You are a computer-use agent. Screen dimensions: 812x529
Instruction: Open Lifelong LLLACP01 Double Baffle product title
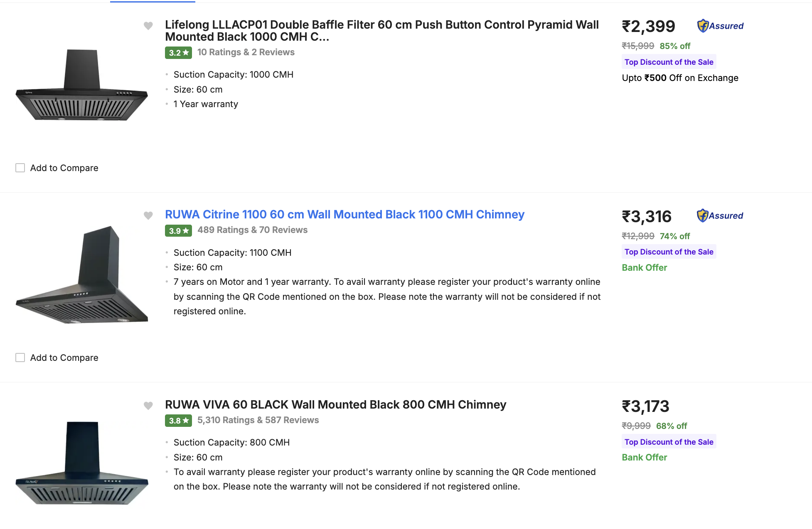pyautogui.click(x=381, y=31)
